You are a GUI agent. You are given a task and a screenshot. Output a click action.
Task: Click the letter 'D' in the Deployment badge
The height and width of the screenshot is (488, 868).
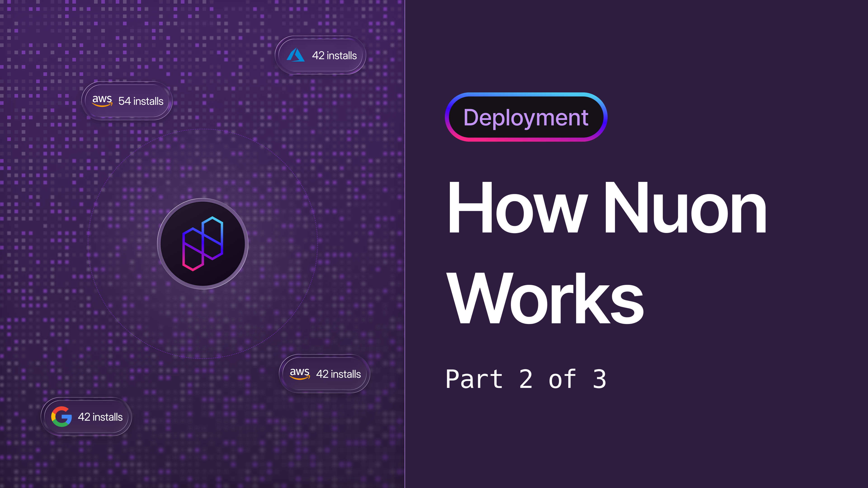(471, 117)
